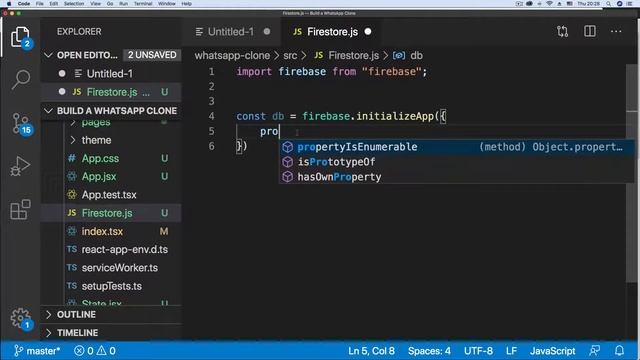Click the cube icon beside hasOwnProperty

coord(288,177)
